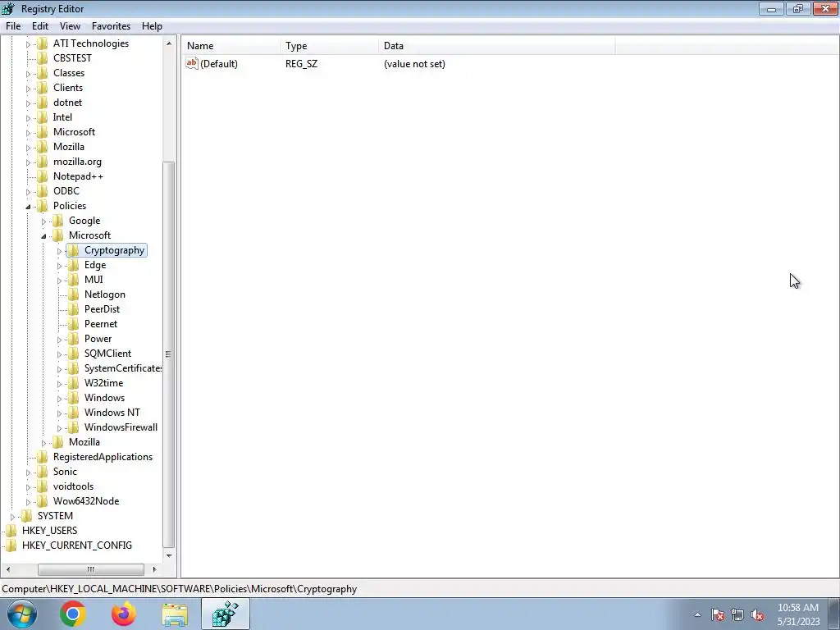840x630 pixels.
Task: Click the network tray icon
Action: [x=737, y=614]
